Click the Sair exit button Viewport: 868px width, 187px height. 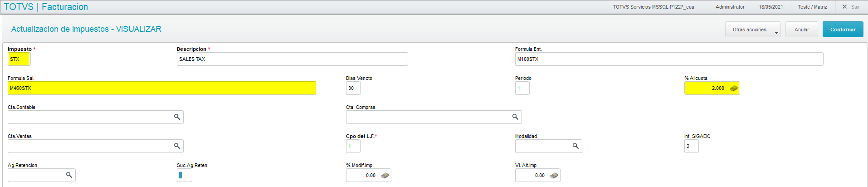pyautogui.click(x=851, y=7)
